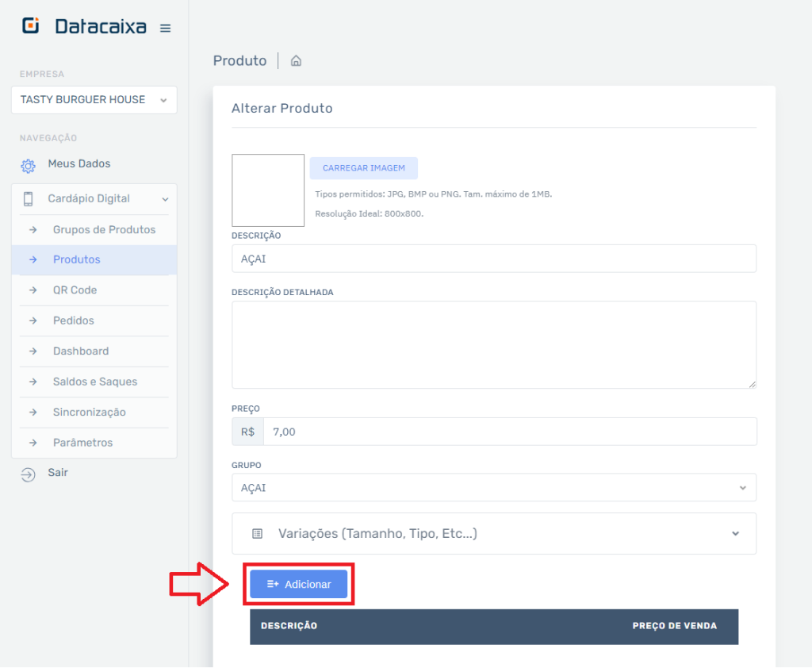
Task: Click the DESCRIÇÃO field containing AÇAI
Action: [493, 259]
